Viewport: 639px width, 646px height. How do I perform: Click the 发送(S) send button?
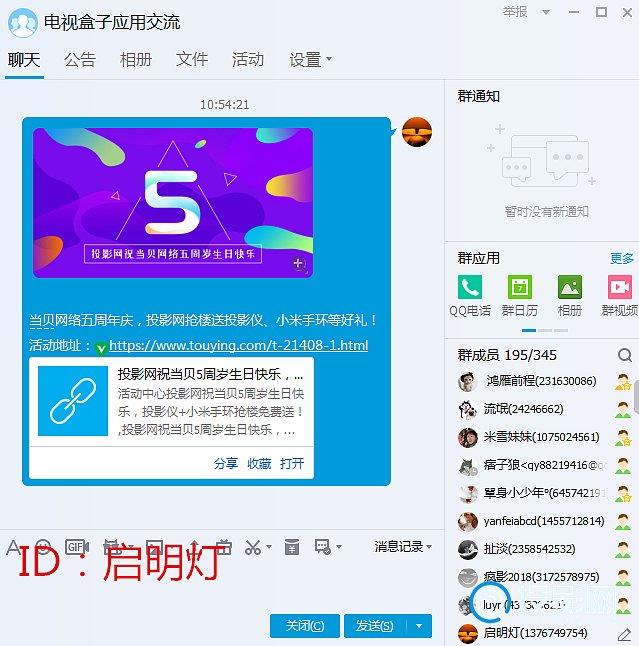point(375,626)
